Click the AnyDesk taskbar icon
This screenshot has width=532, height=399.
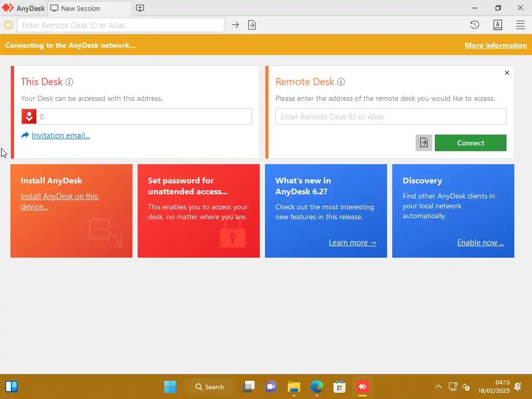[x=362, y=387]
